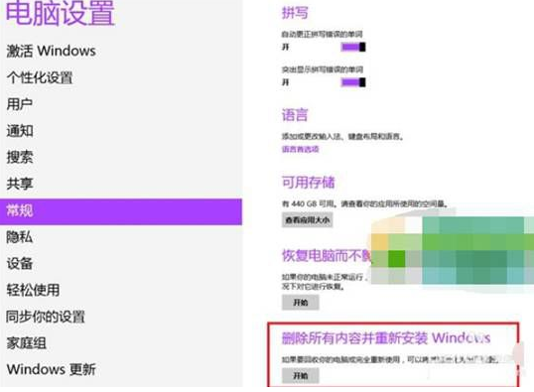
Task: Open the Windows 更新 section
Action: 51,369
